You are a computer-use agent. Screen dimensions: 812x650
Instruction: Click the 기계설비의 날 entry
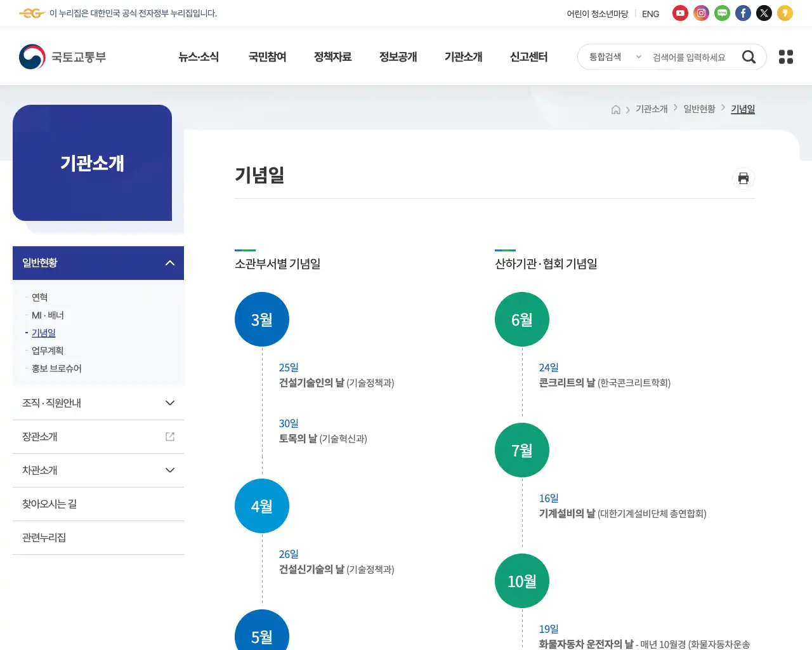tap(622, 514)
